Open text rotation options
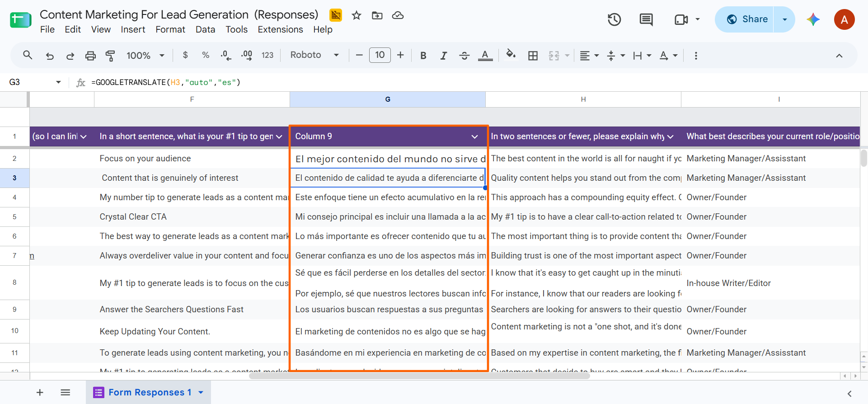This screenshot has height=404, width=868. [x=668, y=55]
